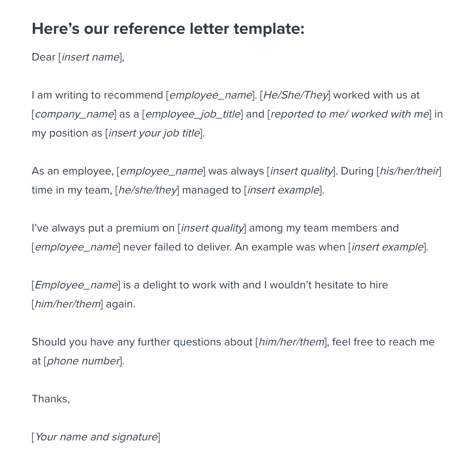Click the [company_name] placeholder
This screenshot has width=476, height=465.
(x=74, y=114)
